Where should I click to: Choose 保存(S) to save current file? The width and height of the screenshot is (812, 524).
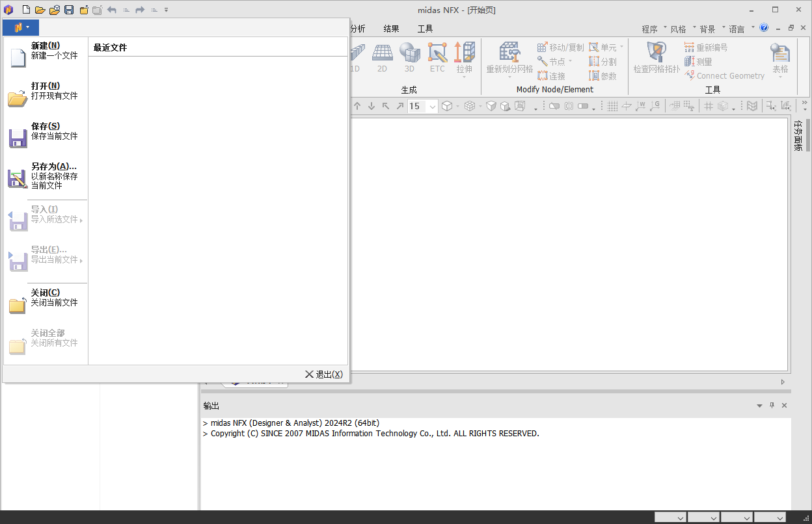46,134
